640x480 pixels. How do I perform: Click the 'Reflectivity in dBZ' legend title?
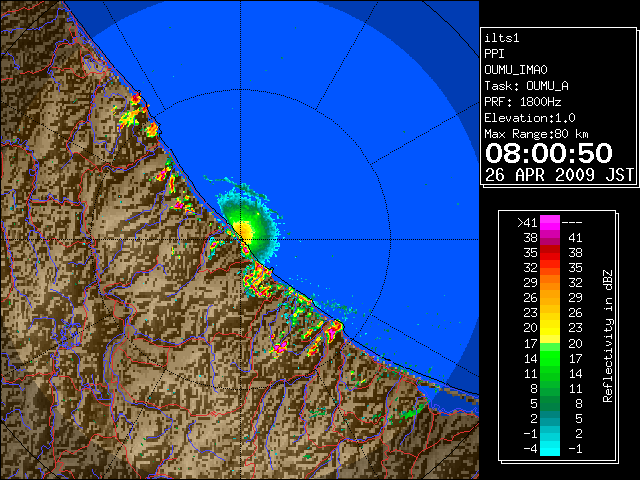coord(608,336)
